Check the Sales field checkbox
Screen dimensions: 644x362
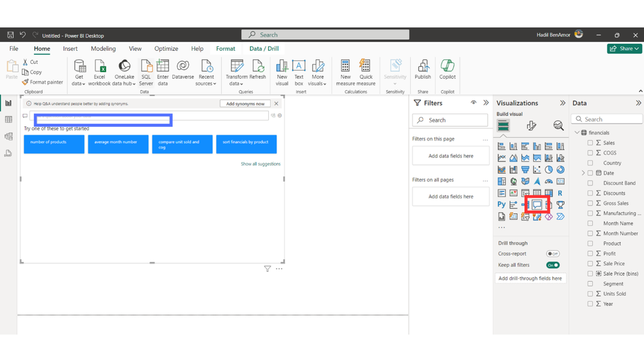(x=590, y=143)
